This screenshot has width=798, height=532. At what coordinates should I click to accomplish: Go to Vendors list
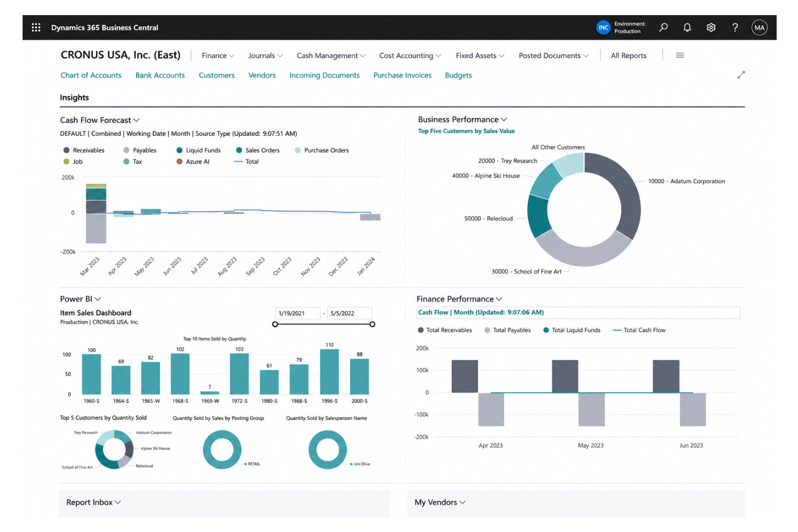[262, 75]
